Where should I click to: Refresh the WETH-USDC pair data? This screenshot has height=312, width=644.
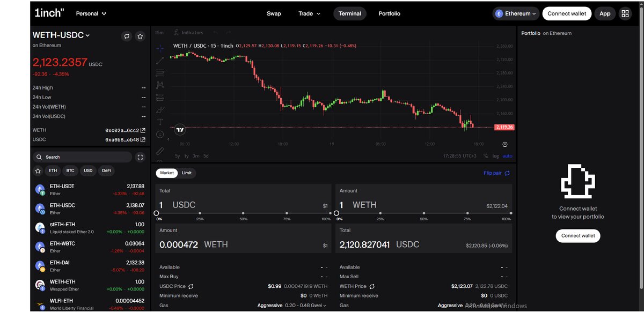click(x=127, y=36)
